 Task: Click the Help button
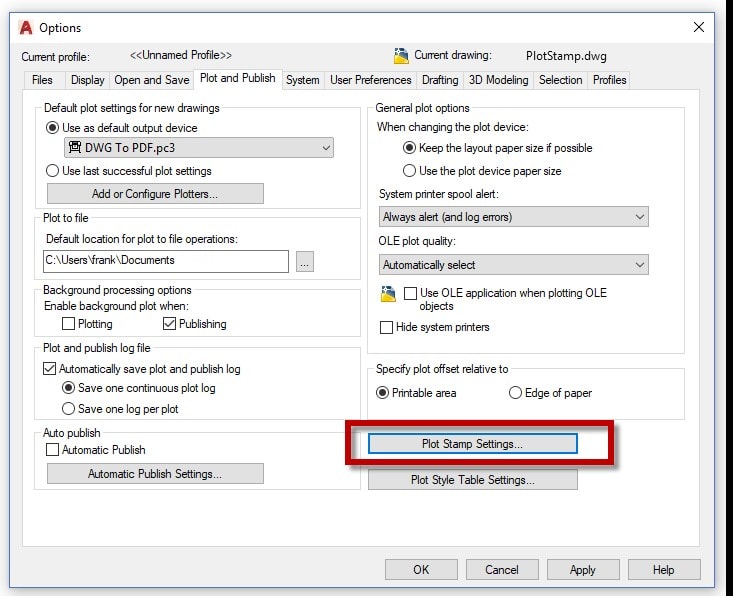[664, 569]
